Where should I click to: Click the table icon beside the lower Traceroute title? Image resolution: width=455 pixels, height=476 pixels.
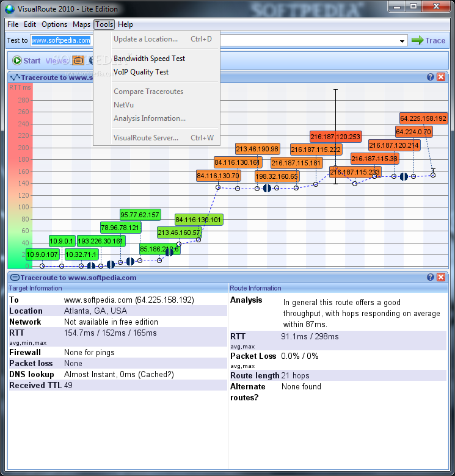(x=15, y=278)
